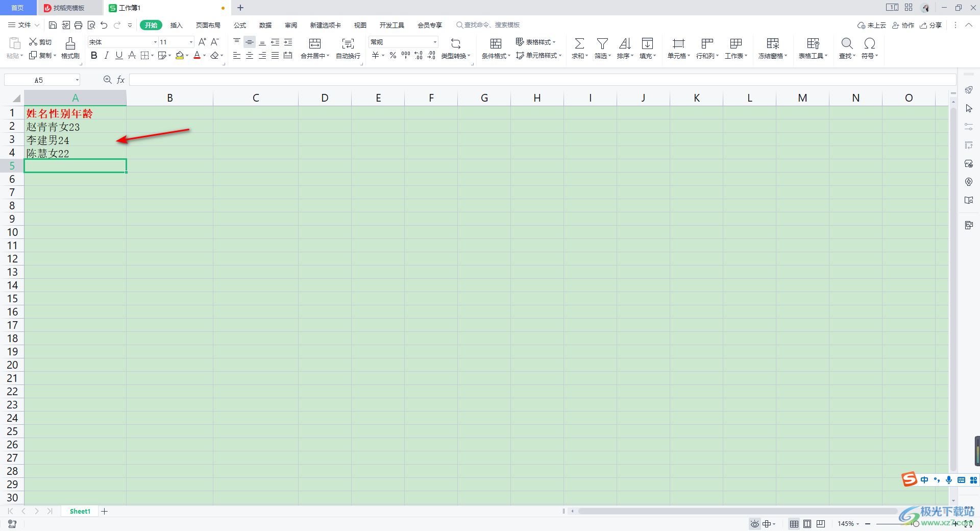Select the Sheet1 tab
This screenshot has height=531, width=980.
(80, 511)
